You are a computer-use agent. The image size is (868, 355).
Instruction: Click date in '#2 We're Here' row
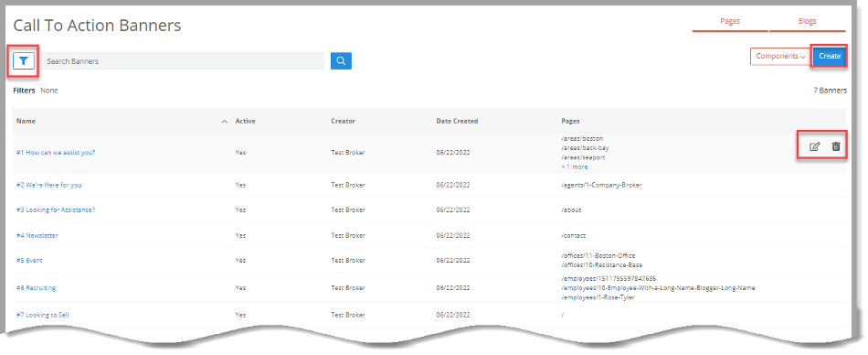click(x=453, y=185)
